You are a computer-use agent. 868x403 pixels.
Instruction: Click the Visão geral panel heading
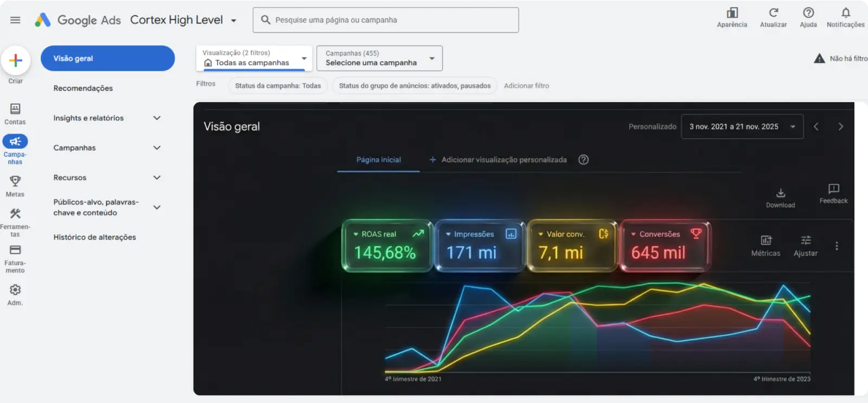(232, 126)
